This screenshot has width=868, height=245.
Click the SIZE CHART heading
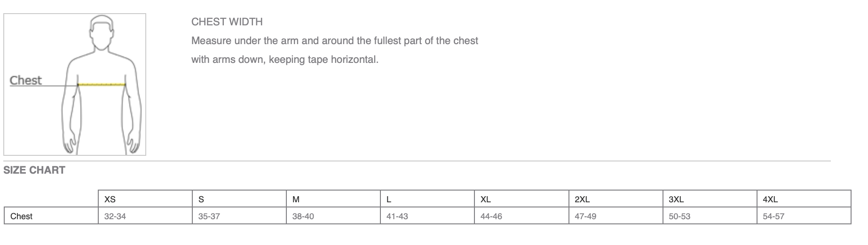[x=34, y=170]
